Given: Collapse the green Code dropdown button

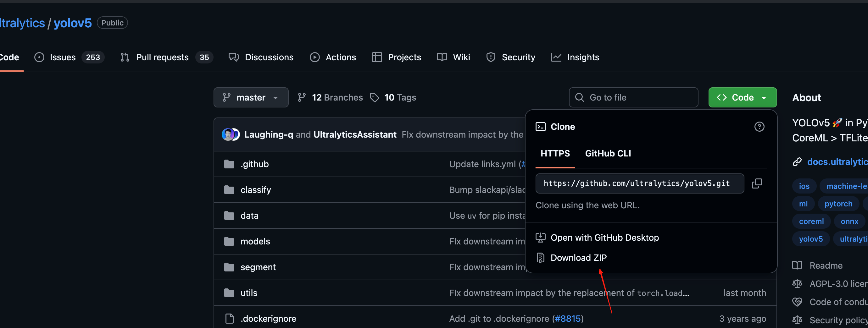Looking at the screenshot, I should (742, 98).
